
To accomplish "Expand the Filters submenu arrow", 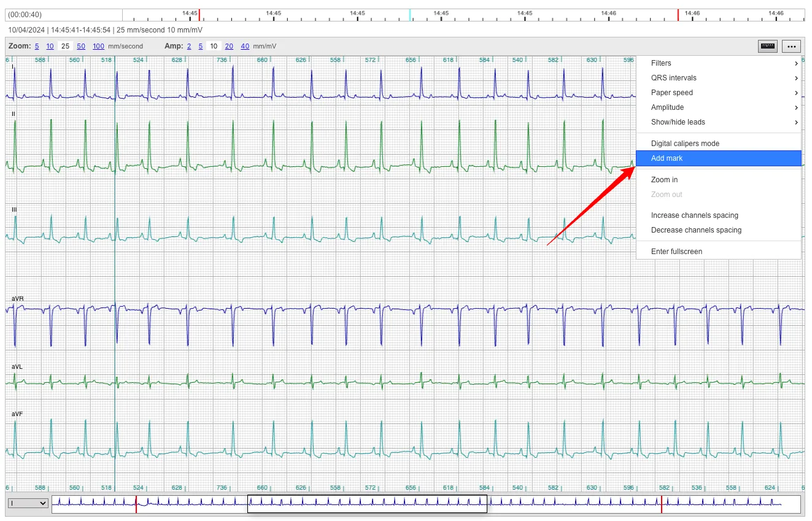I will [796, 63].
